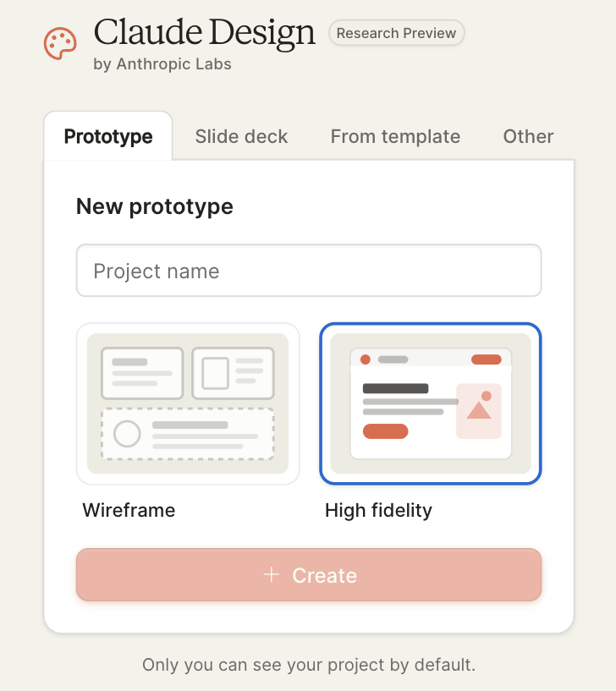Choose the High fidelity prototype card
The image size is (616, 691).
pyautogui.click(x=431, y=403)
